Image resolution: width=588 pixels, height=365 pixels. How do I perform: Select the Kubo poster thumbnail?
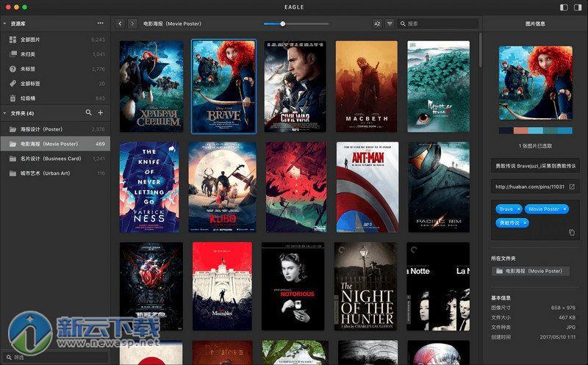tap(223, 187)
